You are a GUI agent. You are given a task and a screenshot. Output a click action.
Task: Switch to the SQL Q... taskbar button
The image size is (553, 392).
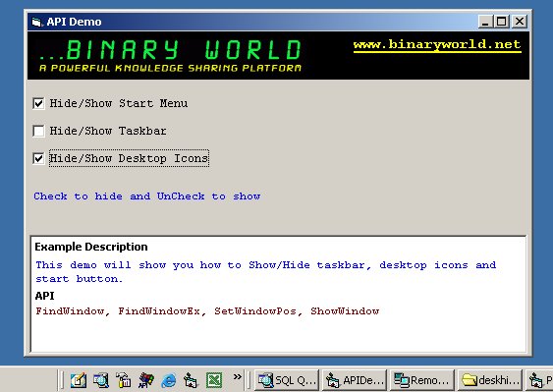(287, 380)
